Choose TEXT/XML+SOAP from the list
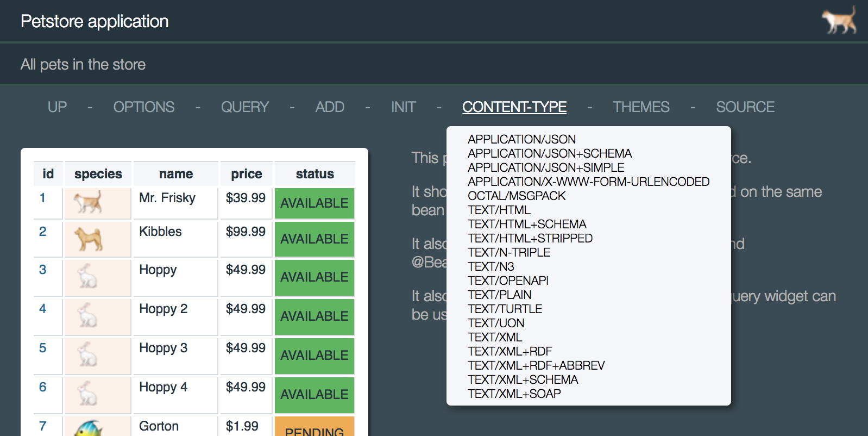Screen dimensions: 868x436 (514, 394)
